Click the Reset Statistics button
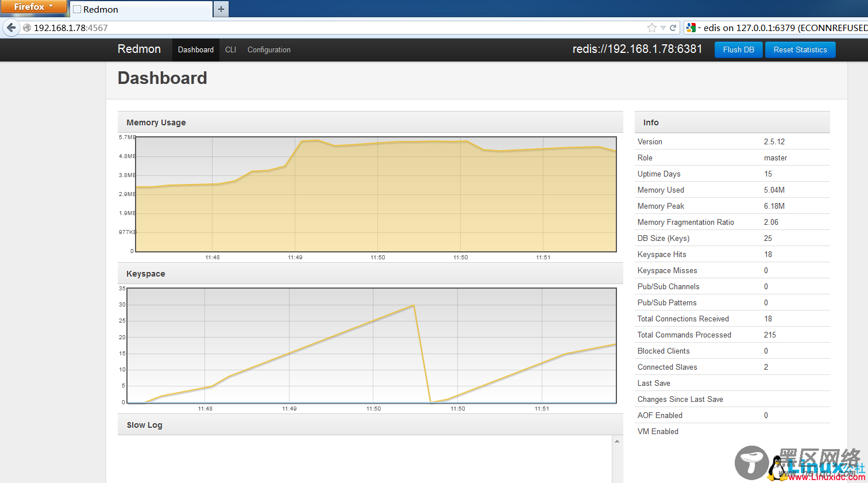868x483 pixels. 800,49
